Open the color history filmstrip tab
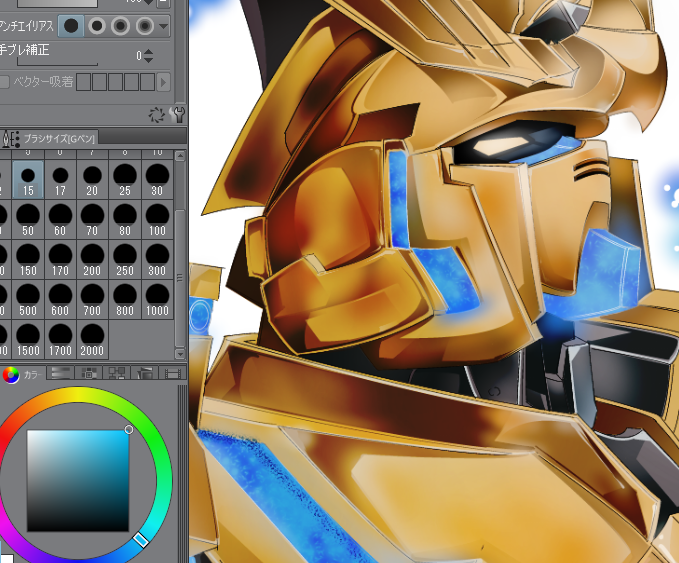Image resolution: width=679 pixels, height=563 pixels. pos(173,373)
